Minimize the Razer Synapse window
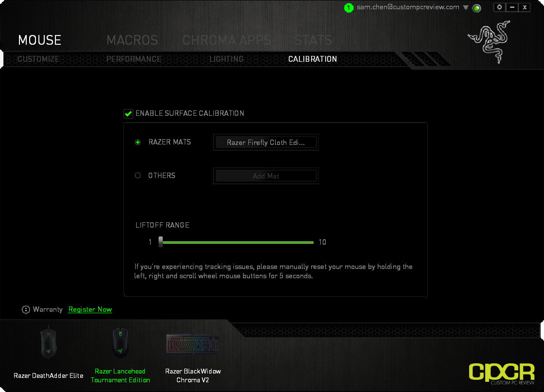Viewport: 544px width, 392px height. [x=512, y=7]
